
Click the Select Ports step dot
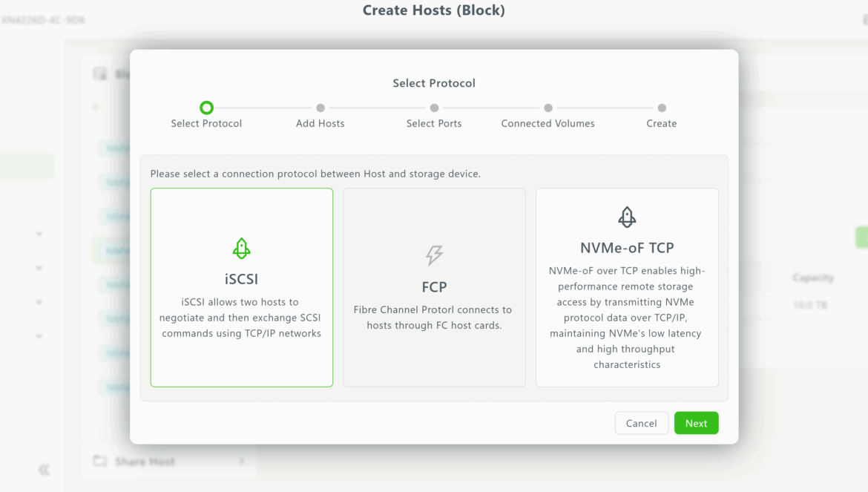click(x=434, y=108)
